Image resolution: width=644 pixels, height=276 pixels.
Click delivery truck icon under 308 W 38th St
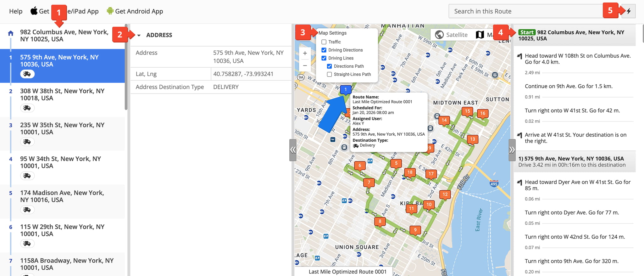[27, 108]
